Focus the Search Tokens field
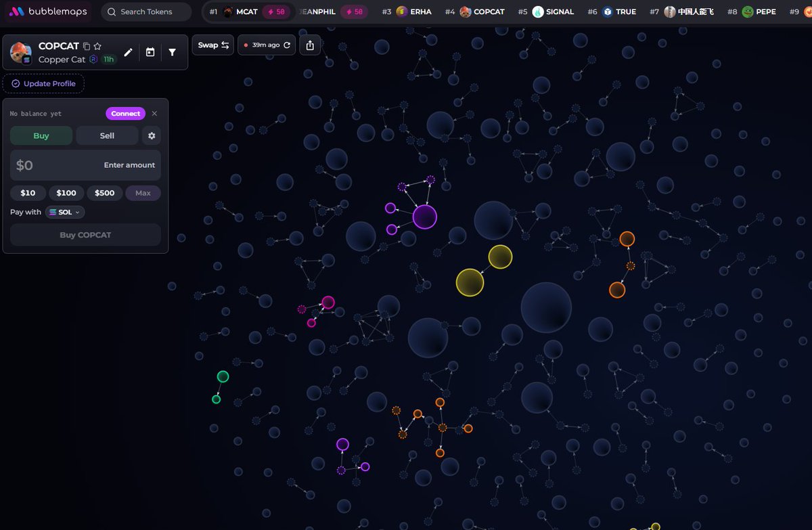 (146, 12)
